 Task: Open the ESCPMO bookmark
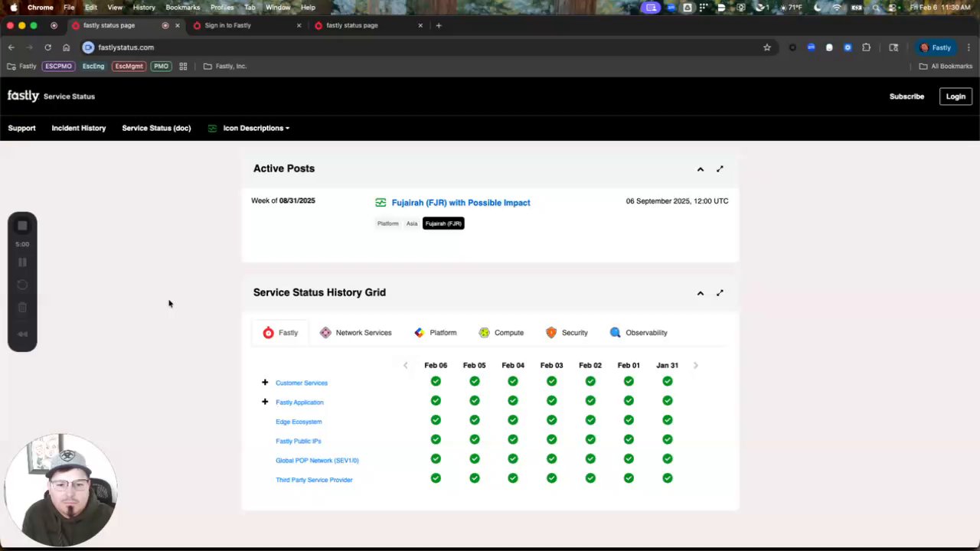coord(58,67)
